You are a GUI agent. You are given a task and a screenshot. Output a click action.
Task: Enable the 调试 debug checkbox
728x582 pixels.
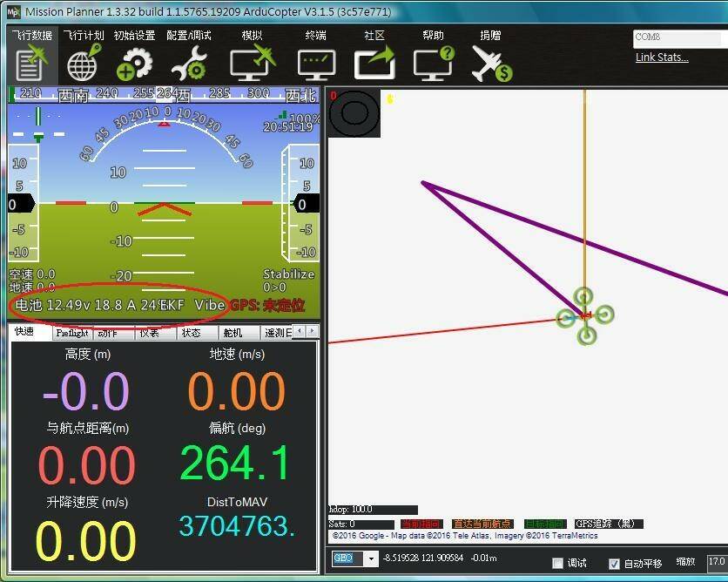coord(557,564)
